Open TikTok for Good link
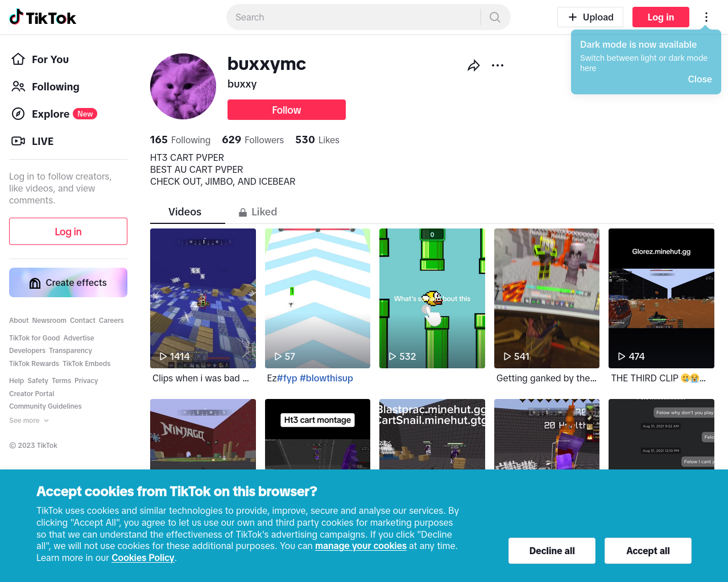728x582 pixels. click(x=34, y=338)
